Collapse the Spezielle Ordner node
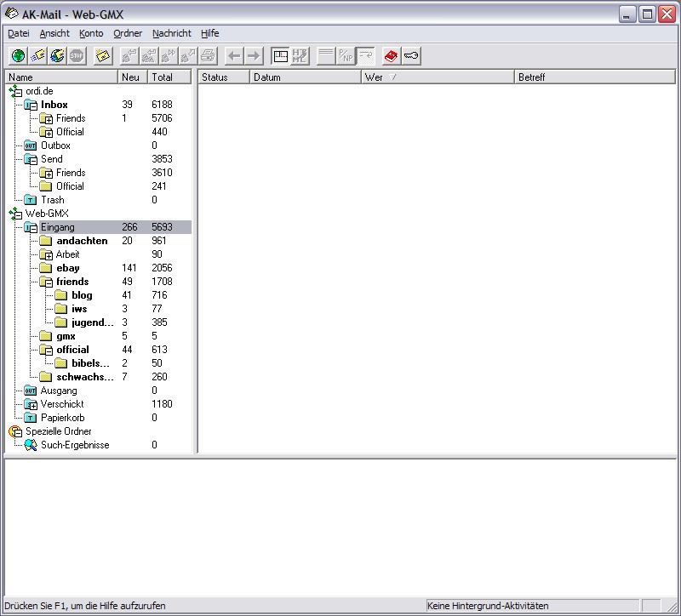681x616 pixels. click(18, 433)
